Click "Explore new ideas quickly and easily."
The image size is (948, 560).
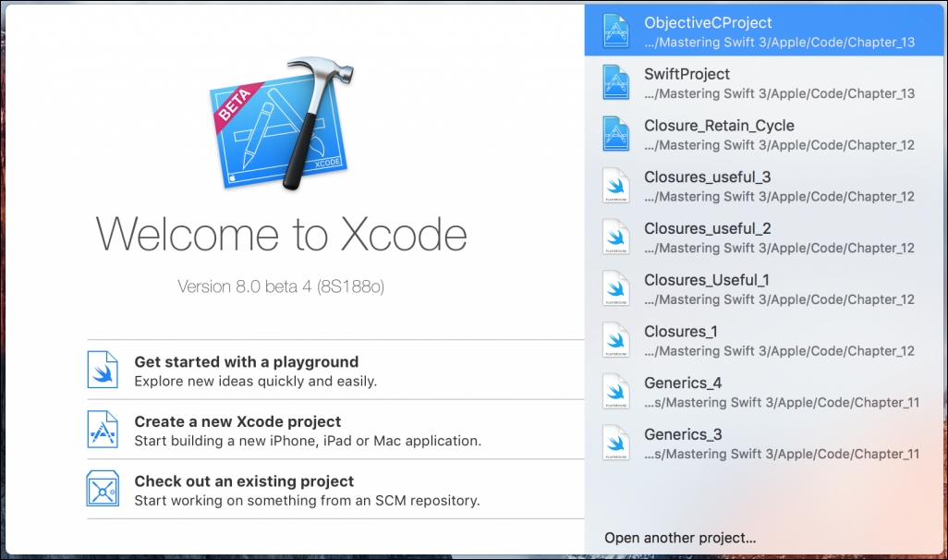(255, 381)
